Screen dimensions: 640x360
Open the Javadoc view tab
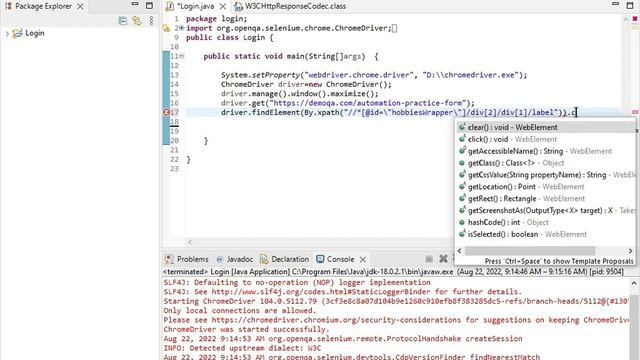pos(234,259)
